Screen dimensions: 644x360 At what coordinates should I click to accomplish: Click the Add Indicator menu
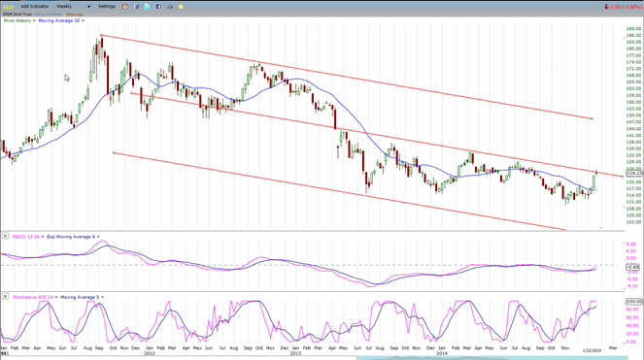click(x=35, y=7)
